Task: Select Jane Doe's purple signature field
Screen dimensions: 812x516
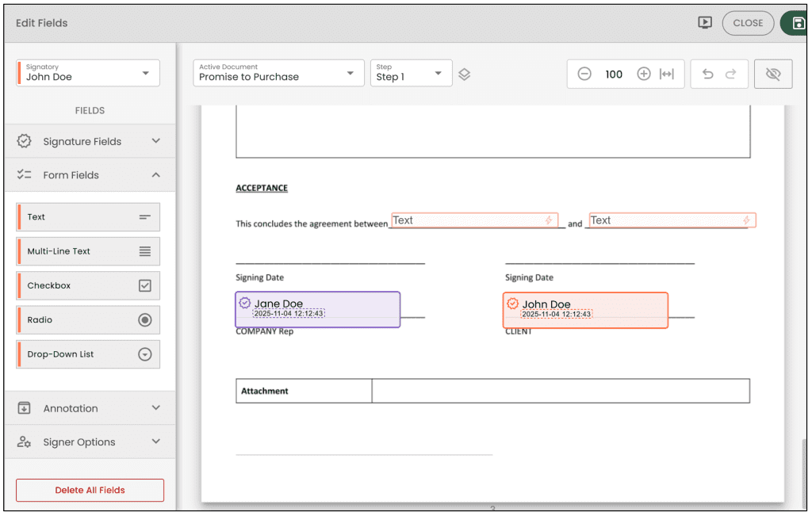Action: click(x=317, y=309)
